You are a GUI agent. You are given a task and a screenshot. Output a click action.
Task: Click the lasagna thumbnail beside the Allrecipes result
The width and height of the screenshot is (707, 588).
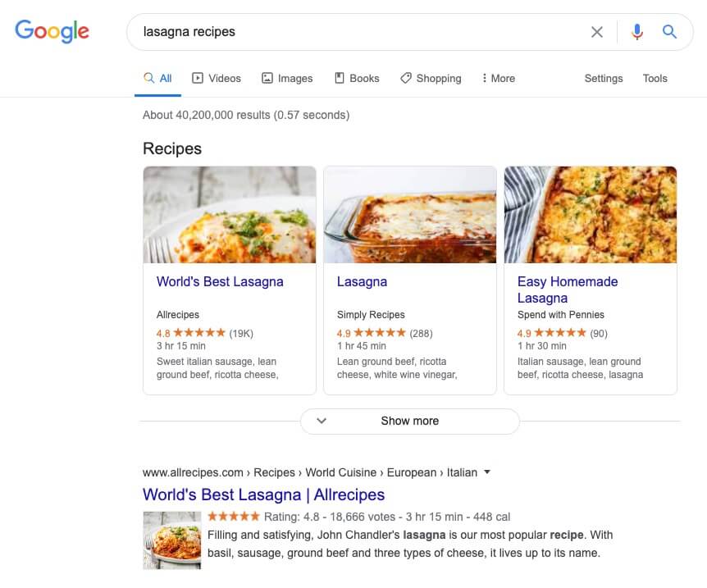coord(171,540)
